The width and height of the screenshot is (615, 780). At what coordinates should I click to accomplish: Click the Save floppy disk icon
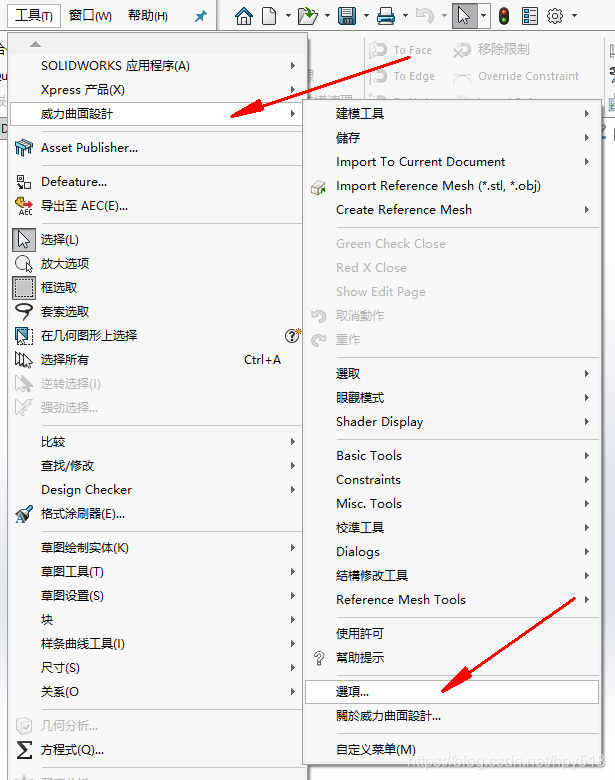(x=347, y=16)
